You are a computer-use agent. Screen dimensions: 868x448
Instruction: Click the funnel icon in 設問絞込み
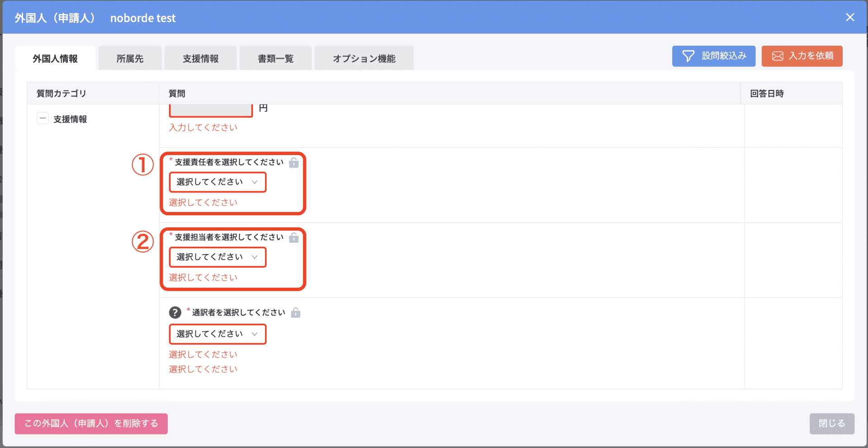(x=688, y=56)
